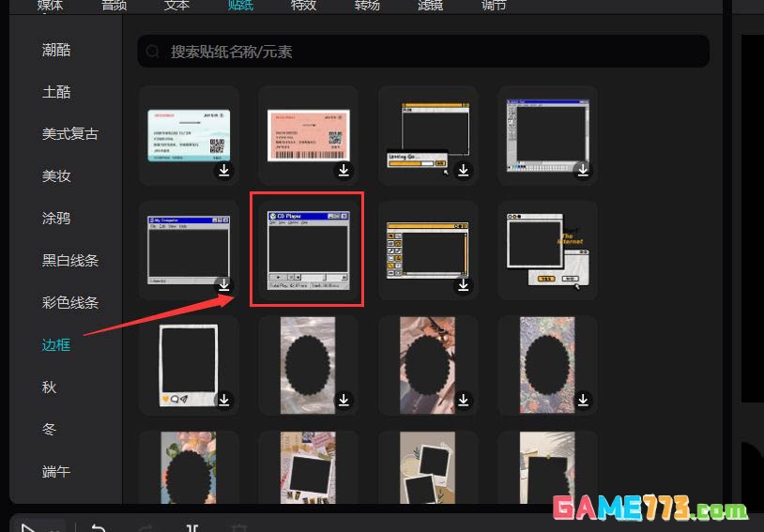Download the pink ribbon oval frame
Viewport: 764px width, 532px height.
tap(464, 400)
